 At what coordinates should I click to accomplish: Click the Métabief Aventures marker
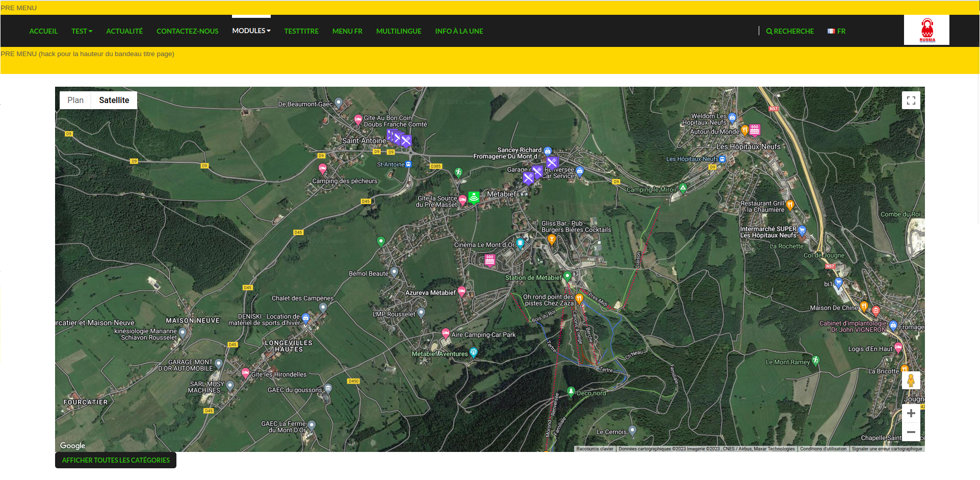coord(474,352)
